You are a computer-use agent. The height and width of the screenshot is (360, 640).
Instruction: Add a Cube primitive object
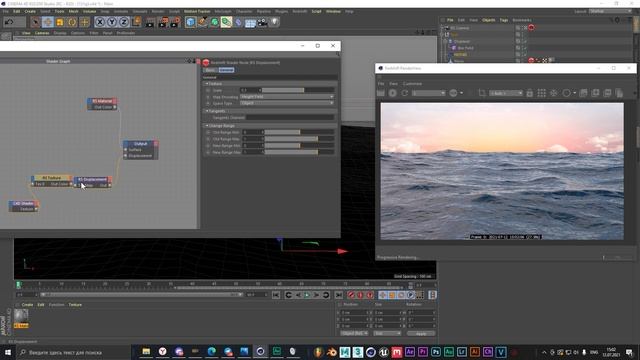point(190,22)
